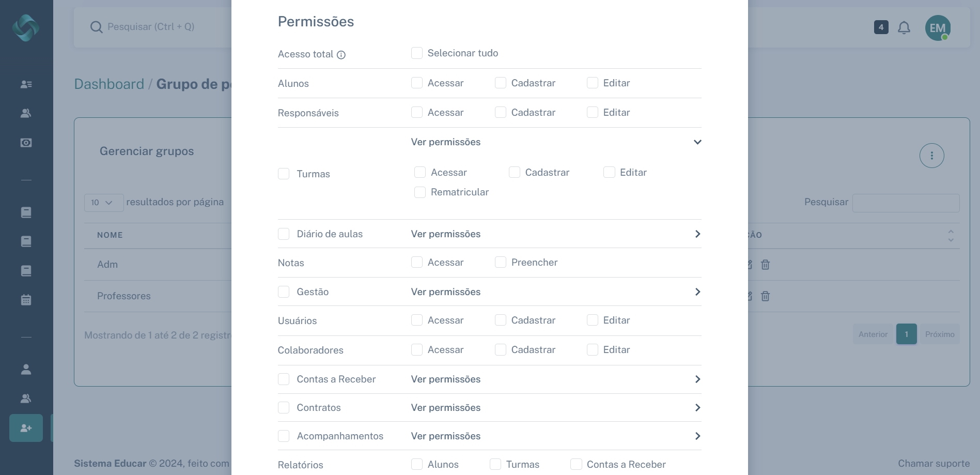This screenshot has width=980, height=475.
Task: Expand Diário de aulas permissions chevron
Action: pyautogui.click(x=697, y=234)
